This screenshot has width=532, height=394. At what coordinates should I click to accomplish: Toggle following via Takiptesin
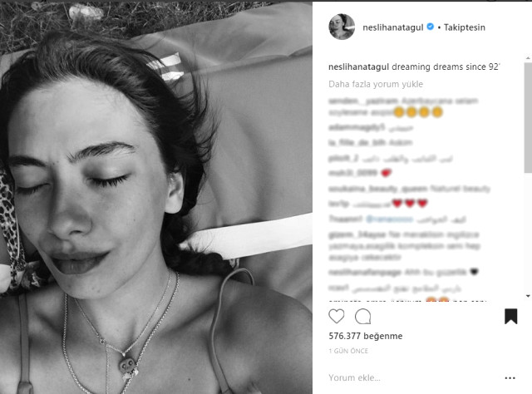pyautogui.click(x=465, y=27)
